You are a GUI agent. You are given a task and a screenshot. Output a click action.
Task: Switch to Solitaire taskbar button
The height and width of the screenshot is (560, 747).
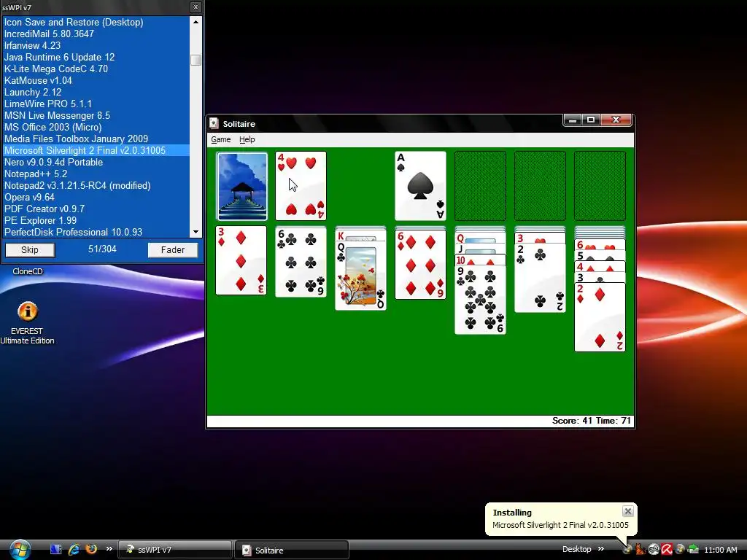[292, 550]
